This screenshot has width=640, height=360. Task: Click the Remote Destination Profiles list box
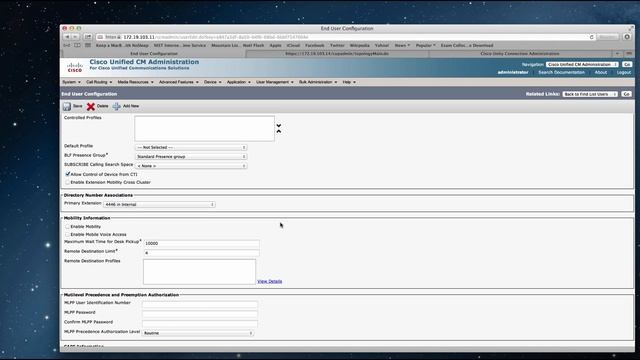pyautogui.click(x=199, y=271)
